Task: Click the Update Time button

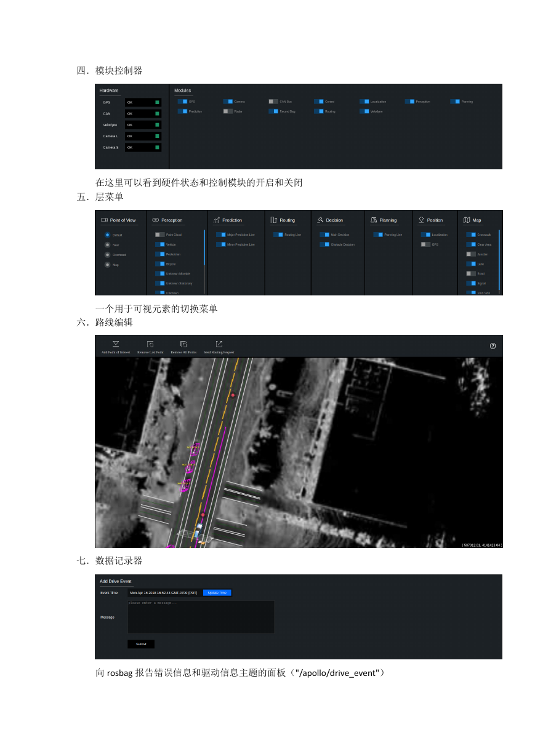Action: coord(217,592)
